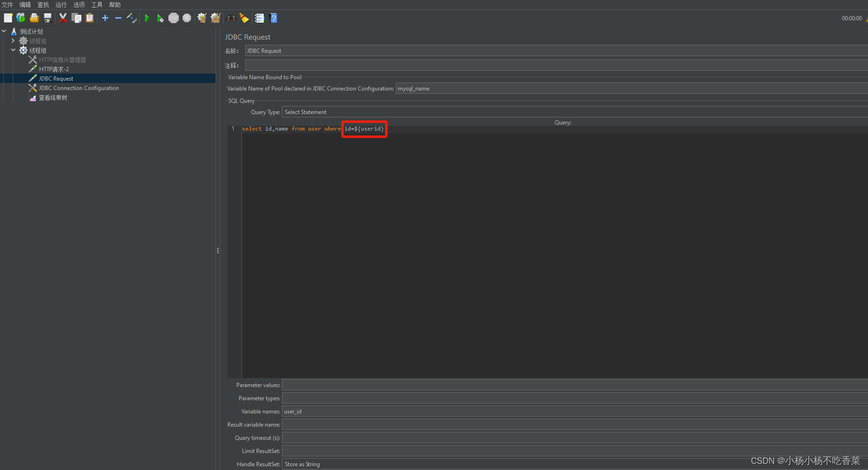This screenshot has height=470, width=868.
Task: Create a new test plan with New icon
Action: [x=8, y=18]
